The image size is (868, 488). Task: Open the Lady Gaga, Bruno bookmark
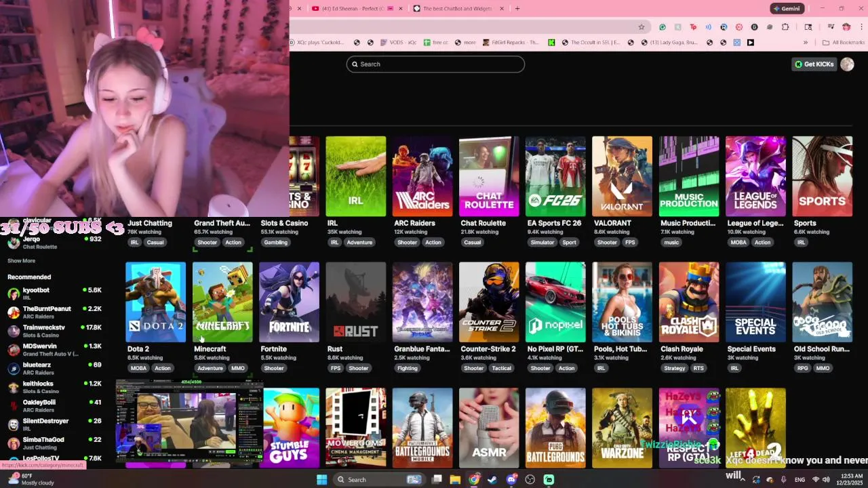pos(668,42)
